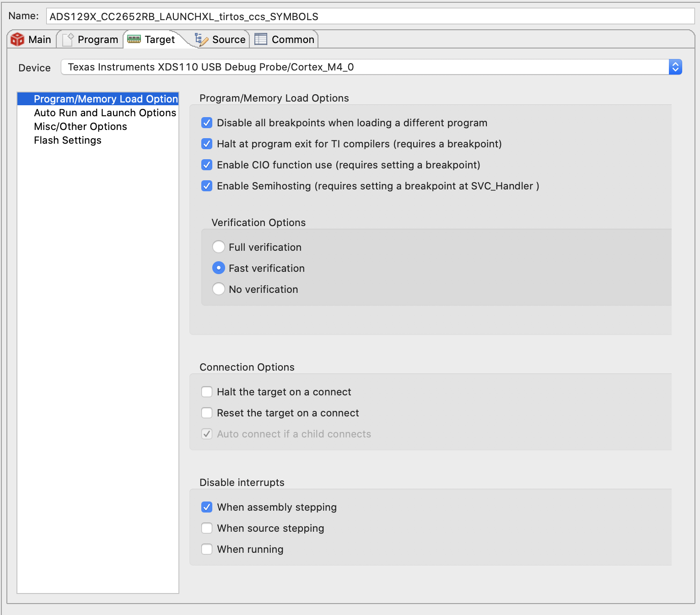
Task: Open the Program tab
Action: [x=90, y=39]
